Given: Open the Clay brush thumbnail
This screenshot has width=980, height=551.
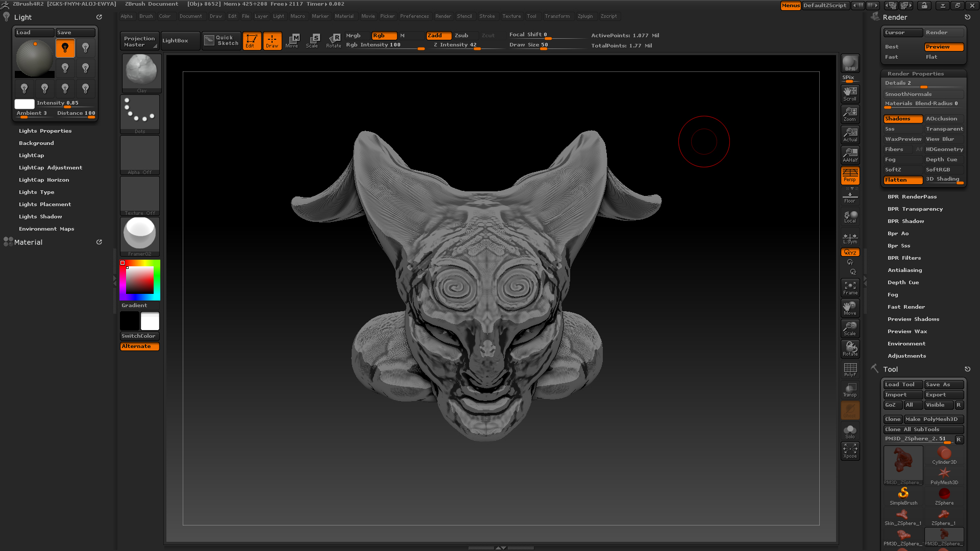Looking at the screenshot, I should click(x=141, y=72).
